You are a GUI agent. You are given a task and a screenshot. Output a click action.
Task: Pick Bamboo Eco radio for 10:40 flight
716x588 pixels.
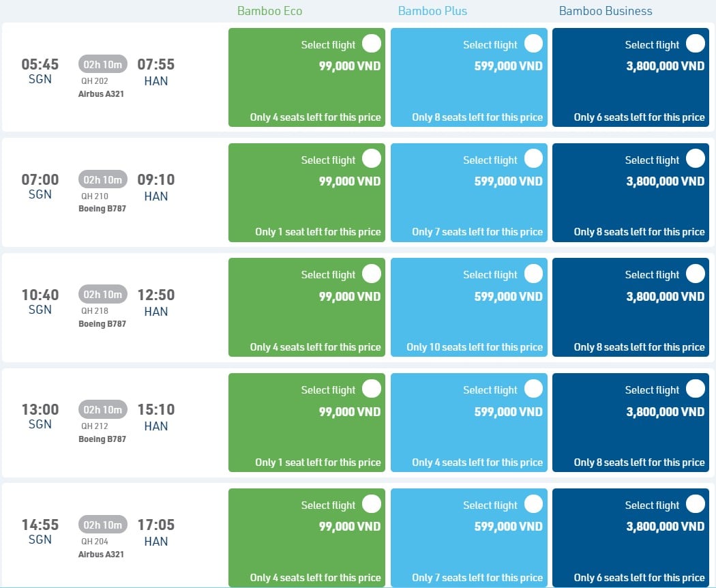coord(372,274)
